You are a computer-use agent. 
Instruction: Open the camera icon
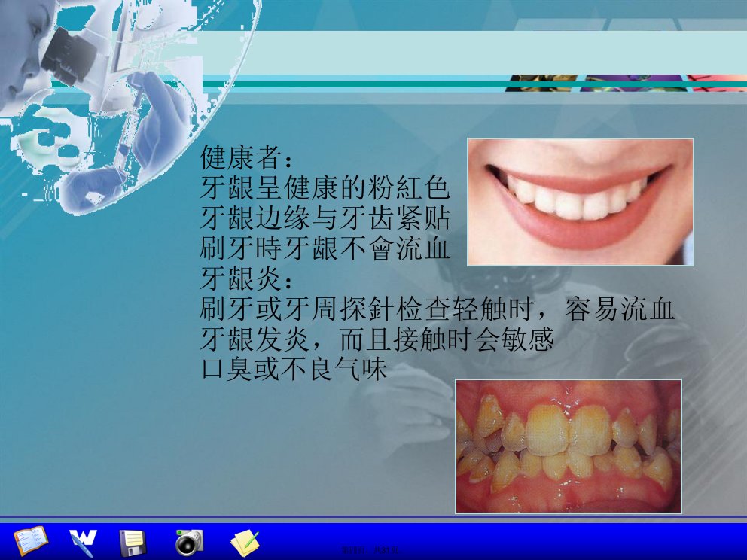click(189, 543)
